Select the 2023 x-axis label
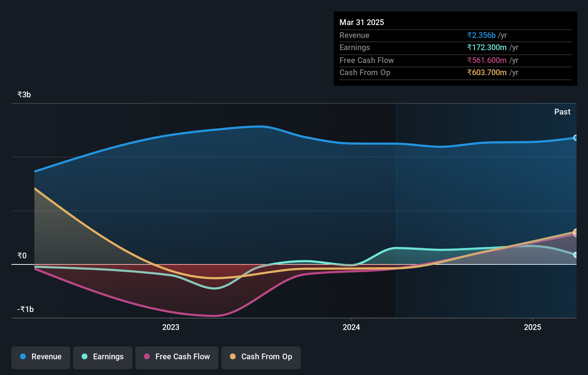 [171, 327]
